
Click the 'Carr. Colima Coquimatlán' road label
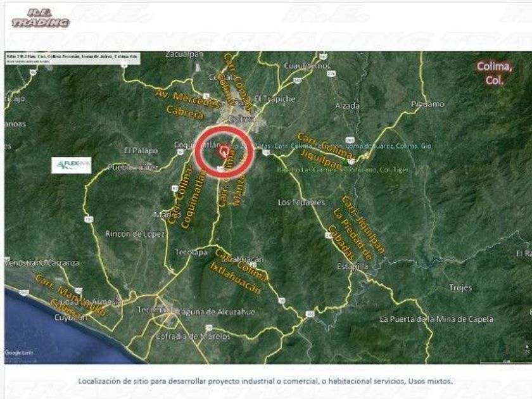coord(187,197)
